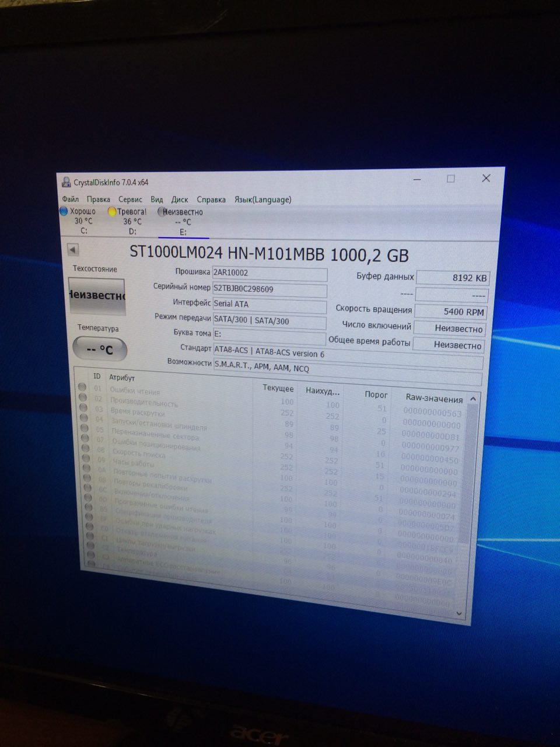Click the attribute list scroll up arrow
Viewport: 560px width, 747px height.
(473, 399)
